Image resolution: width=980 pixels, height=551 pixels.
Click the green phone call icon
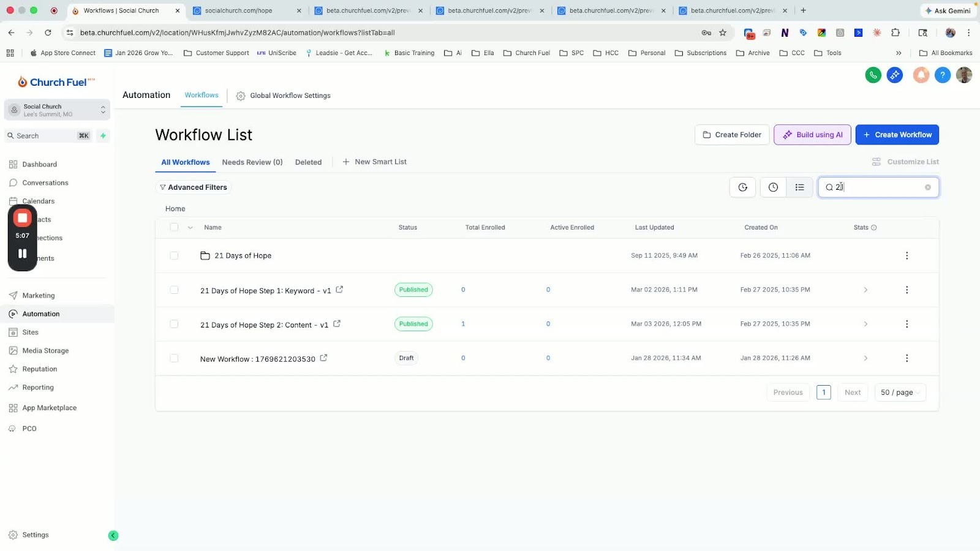(873, 75)
